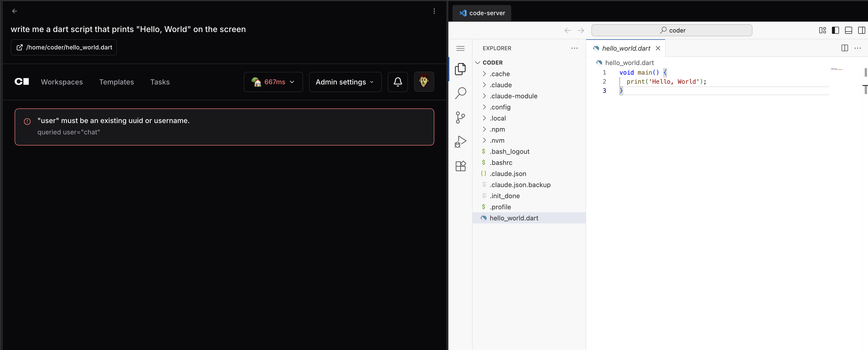Open notifications bell
The height and width of the screenshot is (350, 868).
(398, 82)
